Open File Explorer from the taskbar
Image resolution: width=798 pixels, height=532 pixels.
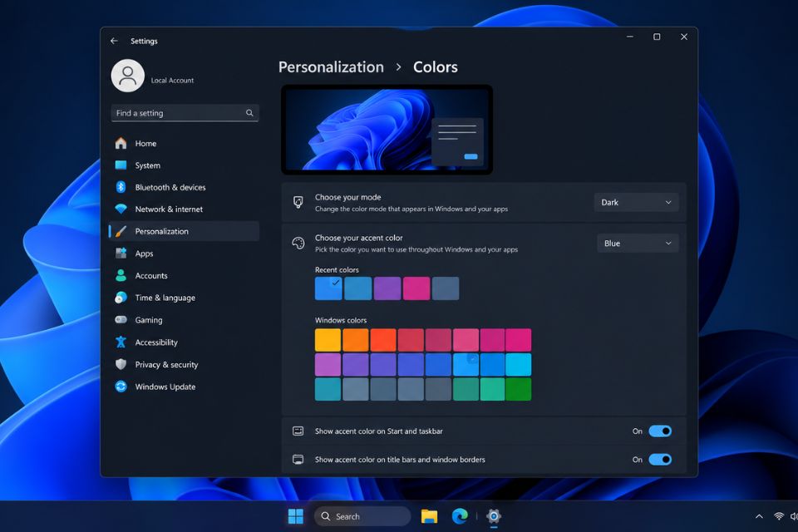pos(429,516)
